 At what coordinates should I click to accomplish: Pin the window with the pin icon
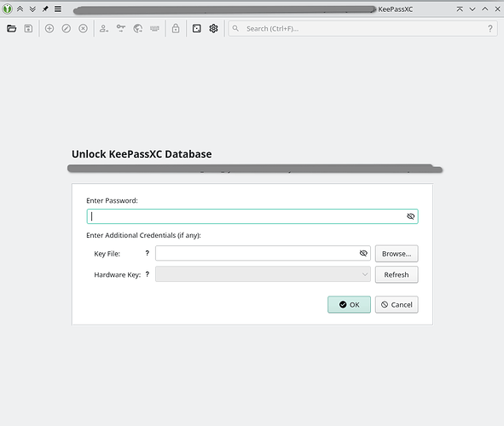45,9
